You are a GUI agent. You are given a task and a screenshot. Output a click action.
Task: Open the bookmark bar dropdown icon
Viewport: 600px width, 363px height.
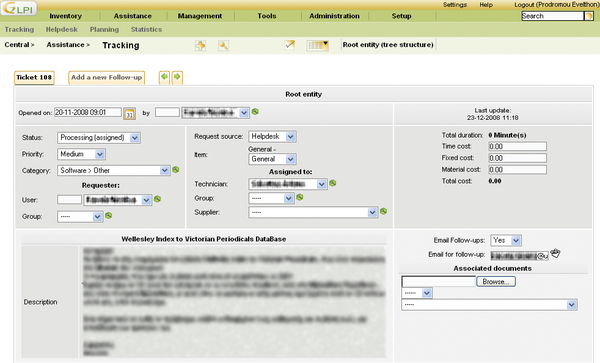click(x=318, y=46)
